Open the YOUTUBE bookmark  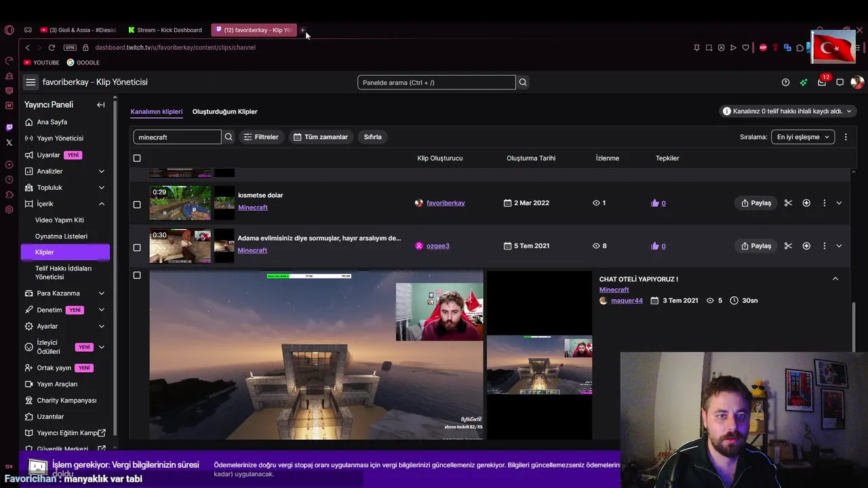coord(41,62)
